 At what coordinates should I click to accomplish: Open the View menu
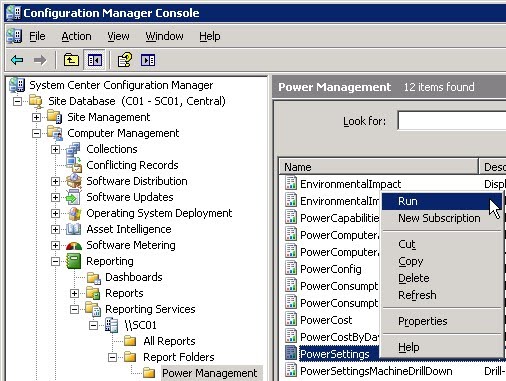[x=118, y=36]
